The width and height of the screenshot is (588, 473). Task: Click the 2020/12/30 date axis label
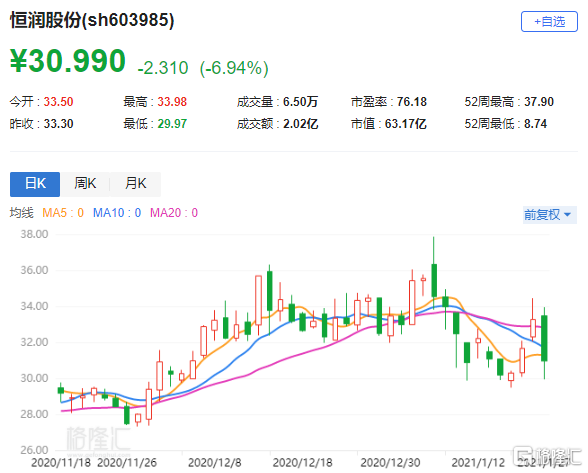[390, 463]
